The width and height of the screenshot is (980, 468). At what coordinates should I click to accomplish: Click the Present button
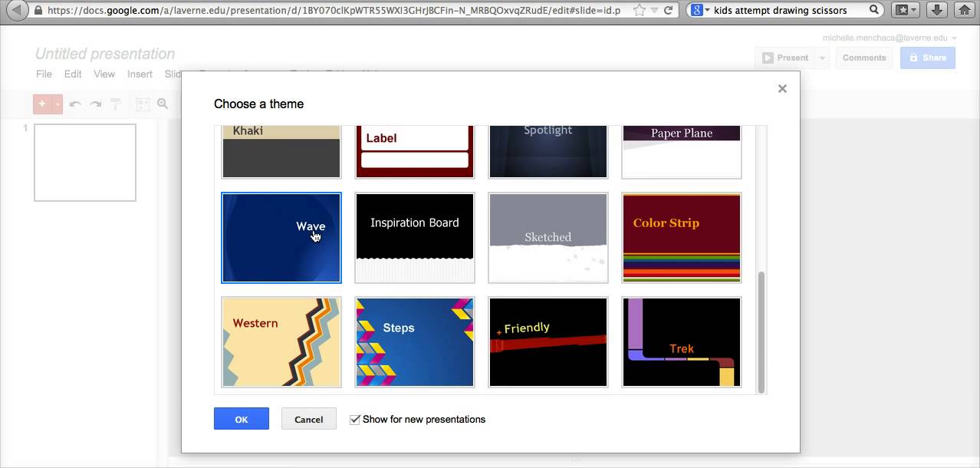click(785, 58)
